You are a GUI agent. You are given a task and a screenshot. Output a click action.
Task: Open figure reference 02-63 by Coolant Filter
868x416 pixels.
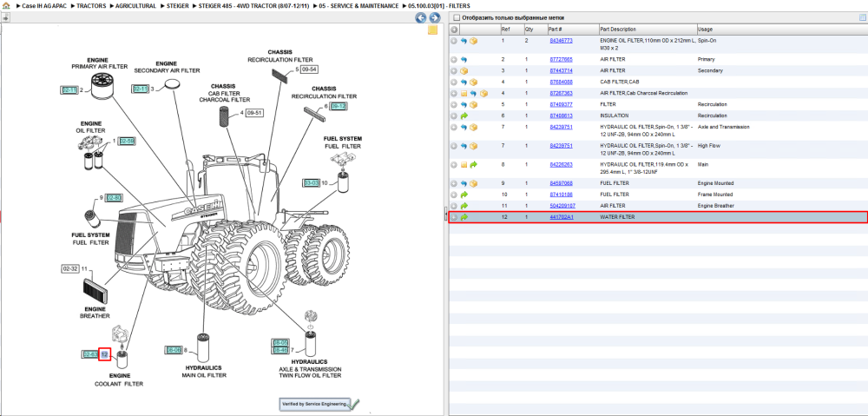tap(89, 354)
